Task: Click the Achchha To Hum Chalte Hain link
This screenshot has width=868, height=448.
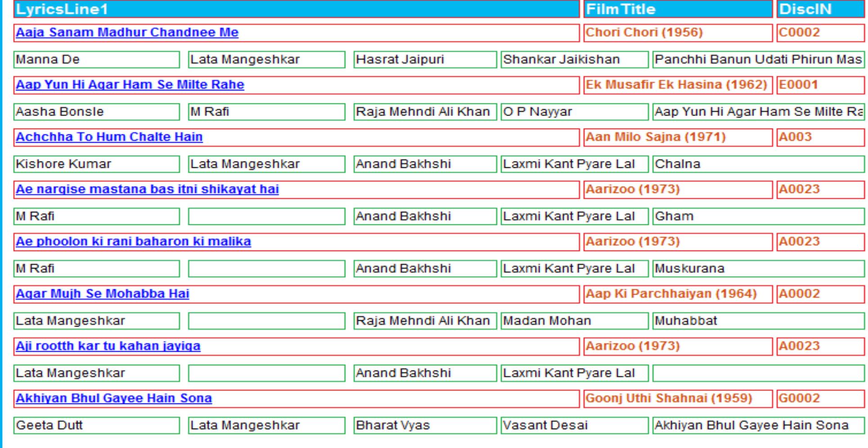Action: click(x=109, y=137)
